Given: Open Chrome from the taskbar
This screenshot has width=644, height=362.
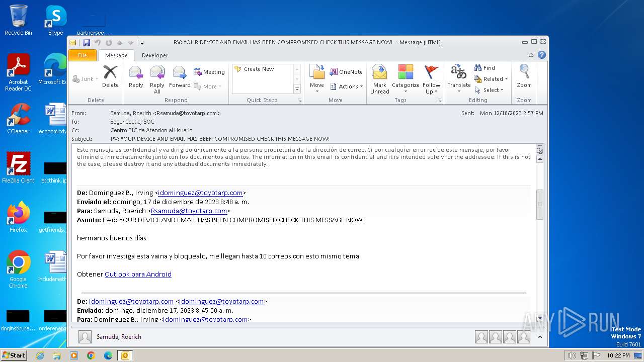Looking at the screenshot, I should pyautogui.click(x=91, y=355).
